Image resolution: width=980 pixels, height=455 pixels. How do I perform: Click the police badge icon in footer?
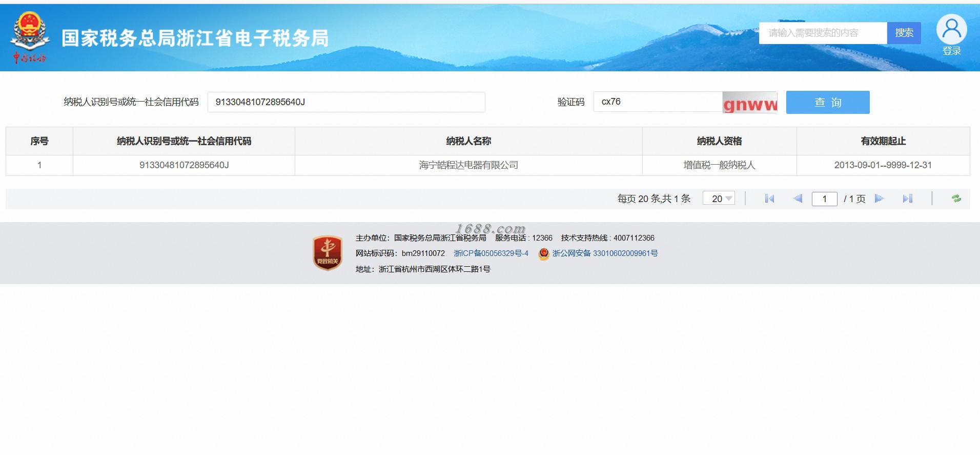(x=544, y=253)
